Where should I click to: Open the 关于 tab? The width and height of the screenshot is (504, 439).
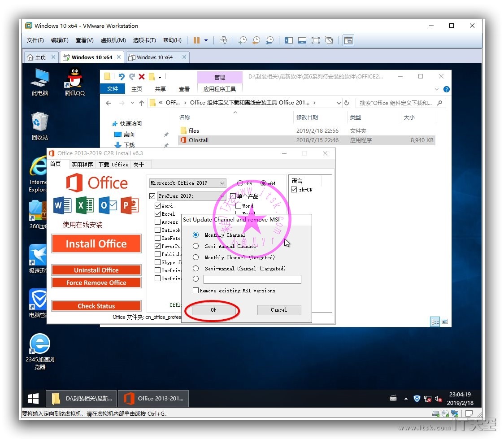139,165
